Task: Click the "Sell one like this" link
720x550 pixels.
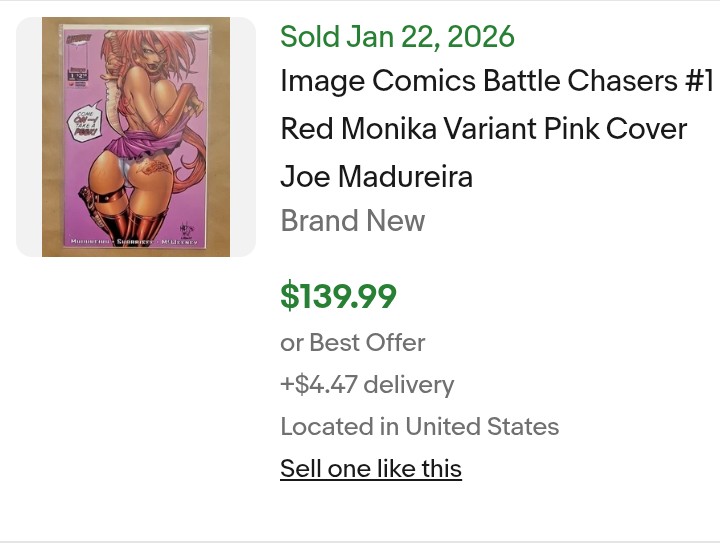Action: (370, 469)
